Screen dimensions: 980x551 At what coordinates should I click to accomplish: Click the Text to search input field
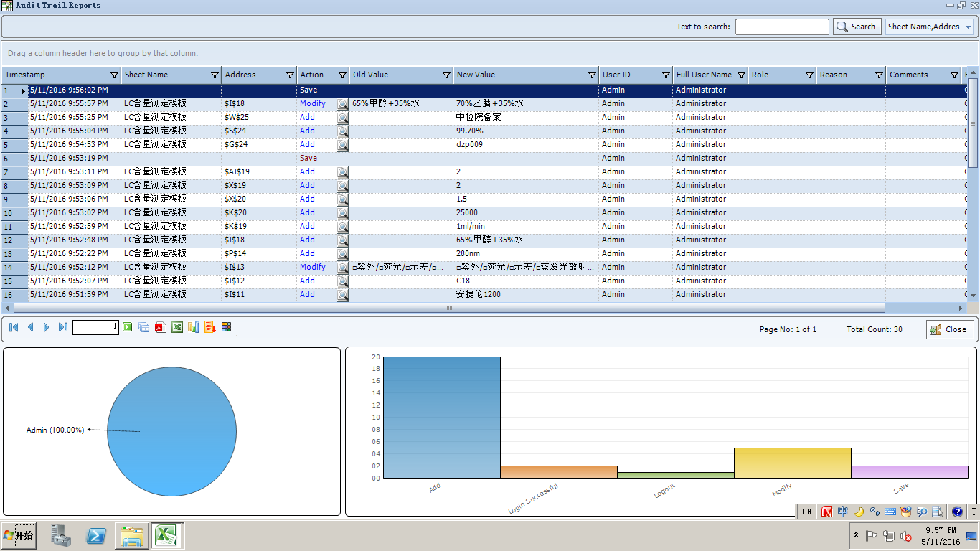(x=782, y=27)
